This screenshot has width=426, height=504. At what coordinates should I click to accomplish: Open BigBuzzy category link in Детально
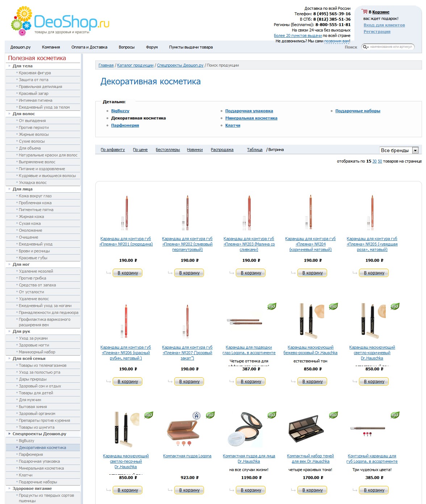tap(120, 111)
